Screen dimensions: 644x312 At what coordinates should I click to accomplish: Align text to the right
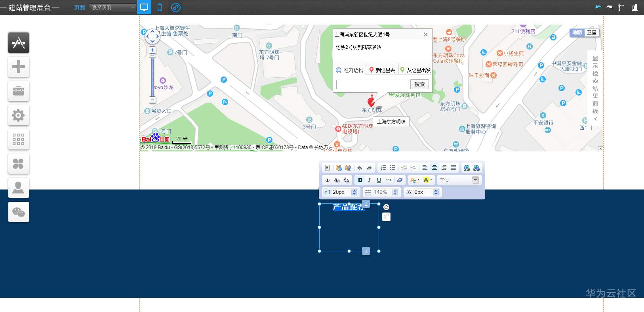coord(444,168)
